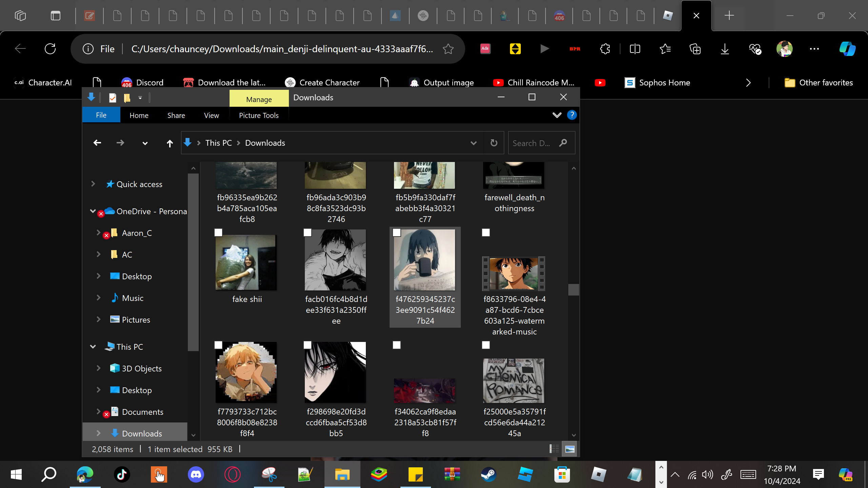Open Steam from the taskbar
Image resolution: width=868 pixels, height=488 pixels.
pyautogui.click(x=489, y=474)
